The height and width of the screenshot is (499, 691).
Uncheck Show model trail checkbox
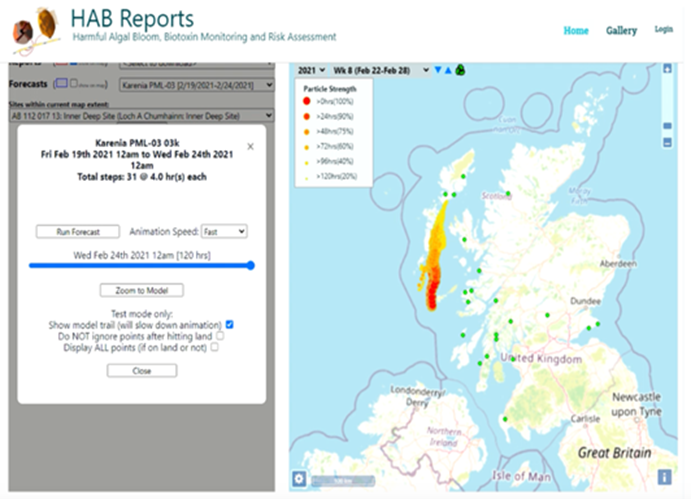pos(230,324)
